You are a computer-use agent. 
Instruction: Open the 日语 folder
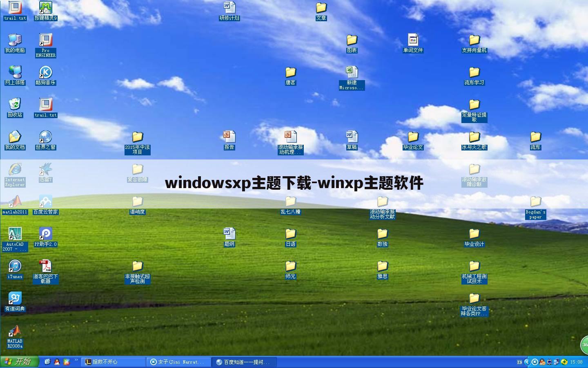click(x=290, y=237)
